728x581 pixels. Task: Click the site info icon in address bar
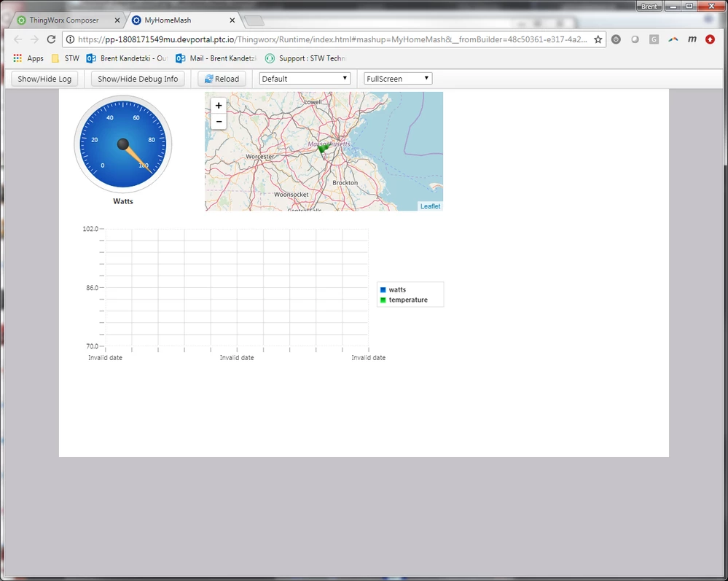click(70, 39)
